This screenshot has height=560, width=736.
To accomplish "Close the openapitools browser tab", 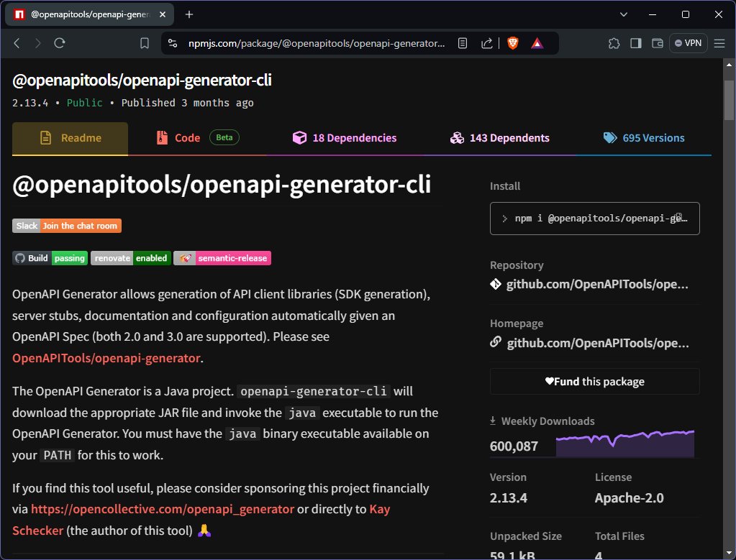I will [163, 14].
